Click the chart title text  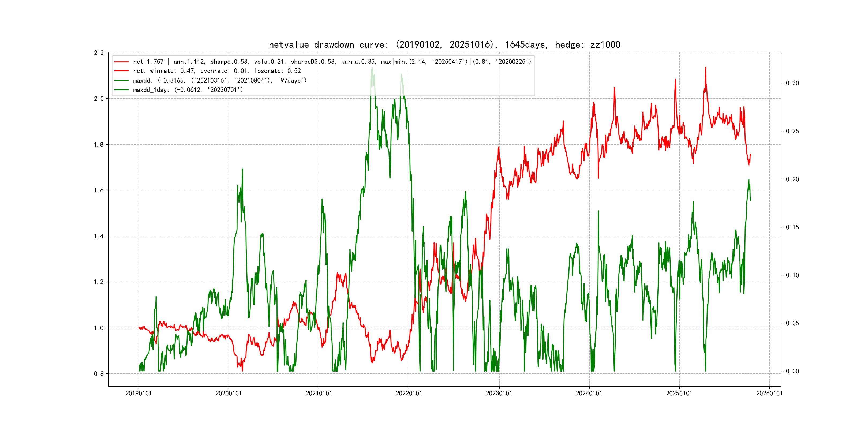[x=444, y=44]
